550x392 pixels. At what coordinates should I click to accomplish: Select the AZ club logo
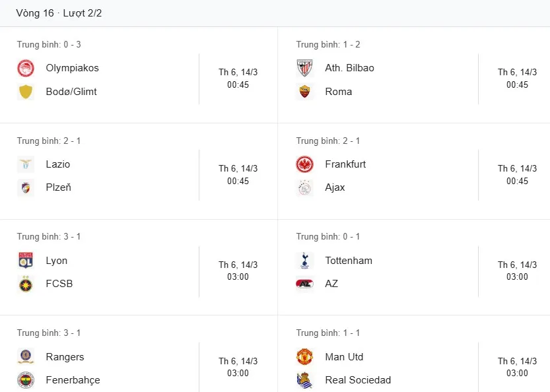coord(304,284)
